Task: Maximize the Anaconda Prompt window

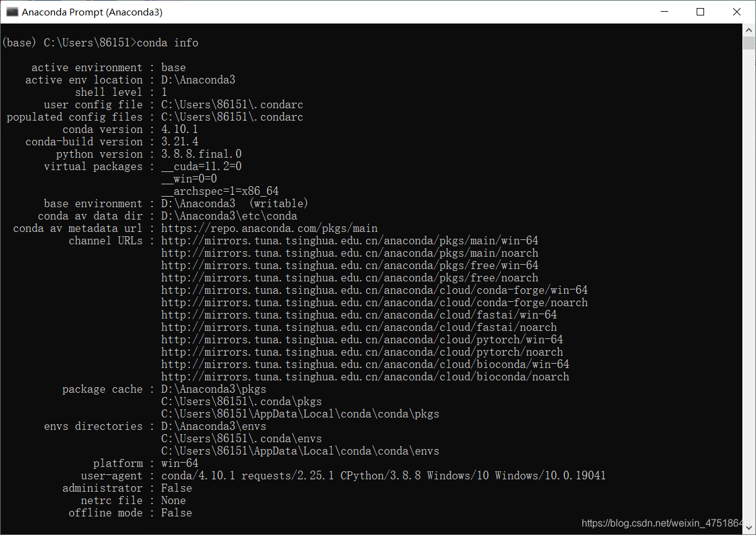Action: [x=700, y=12]
